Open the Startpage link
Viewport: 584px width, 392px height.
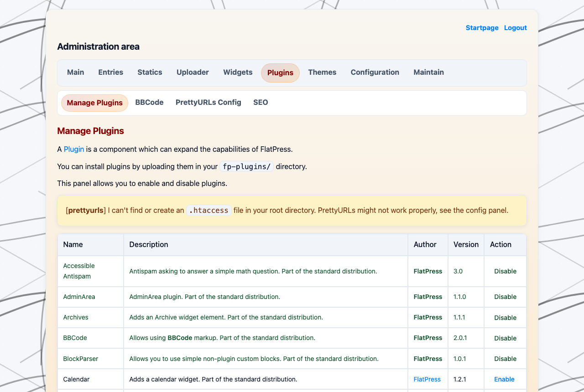(x=482, y=28)
